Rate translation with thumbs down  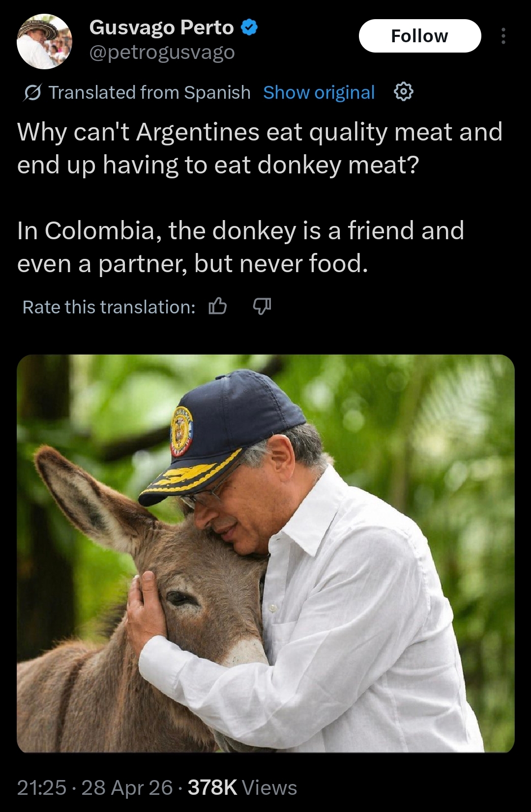point(262,307)
